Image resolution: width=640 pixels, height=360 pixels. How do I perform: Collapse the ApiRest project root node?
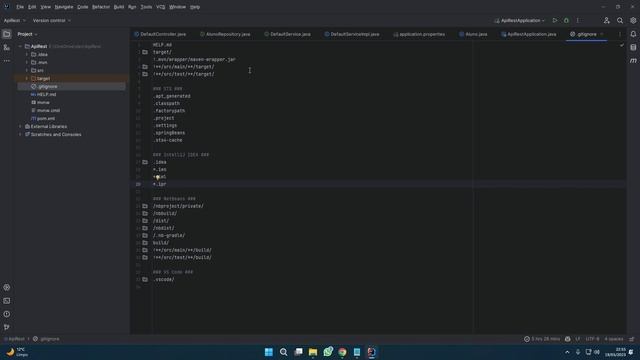[20, 47]
